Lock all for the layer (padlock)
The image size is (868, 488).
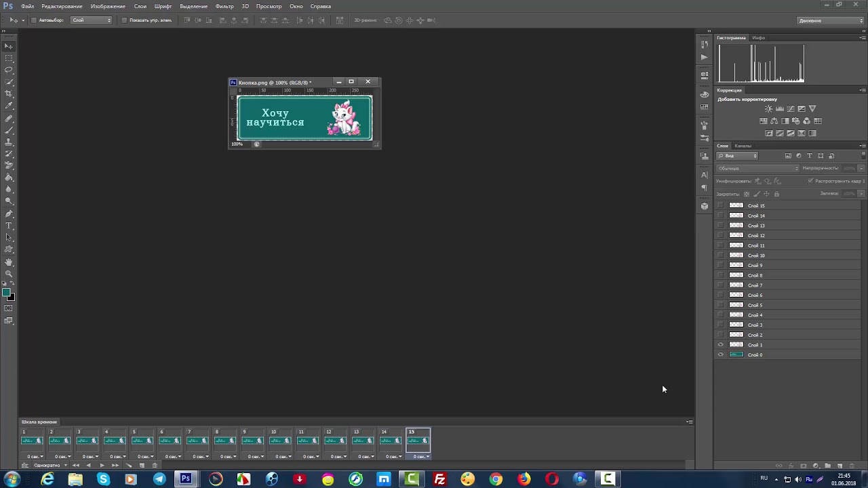[776, 194]
